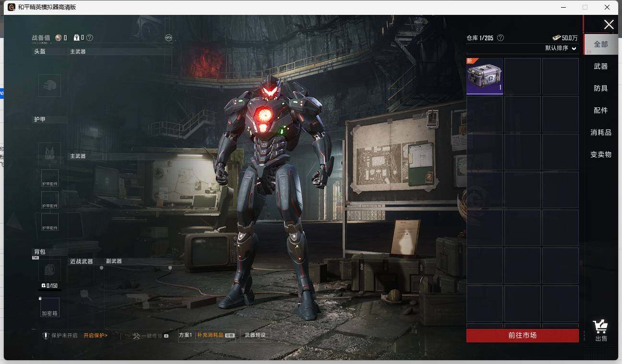The image size is (622, 364).
Task: Click the 战备值 gear value coin icon
Action: coord(59,38)
